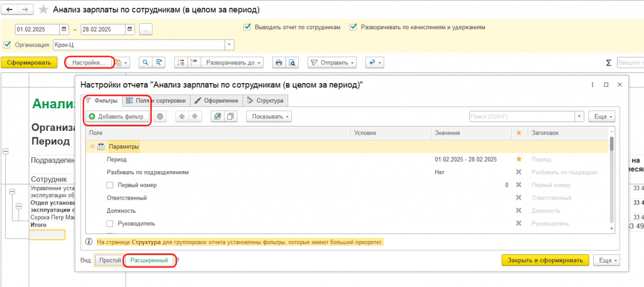
Task: Uncheck the Организация checkbox
Action: pyautogui.click(x=6, y=45)
